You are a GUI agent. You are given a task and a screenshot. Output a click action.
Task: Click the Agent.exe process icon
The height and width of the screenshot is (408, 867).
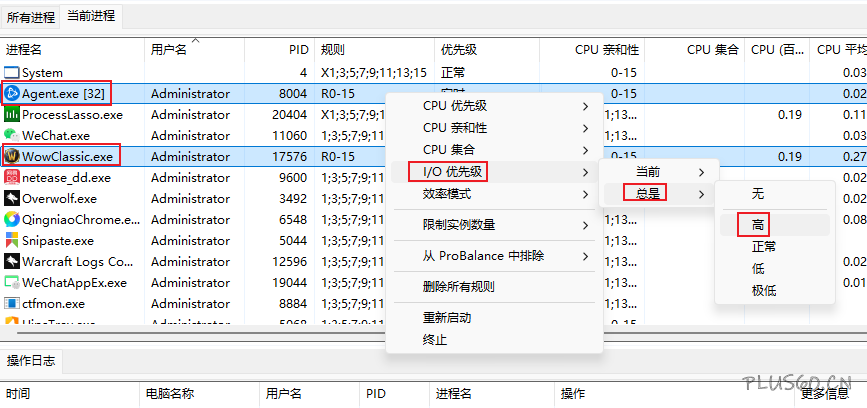tap(12, 93)
